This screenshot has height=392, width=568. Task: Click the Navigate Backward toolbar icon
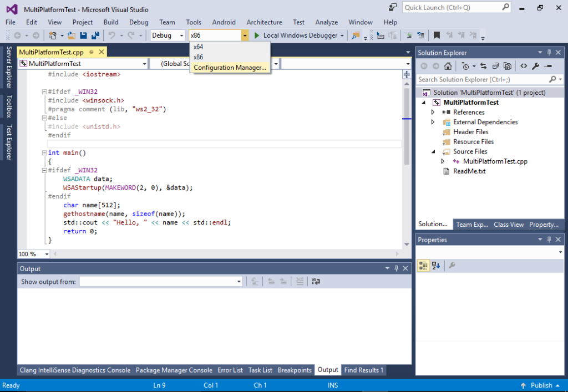click(x=16, y=35)
